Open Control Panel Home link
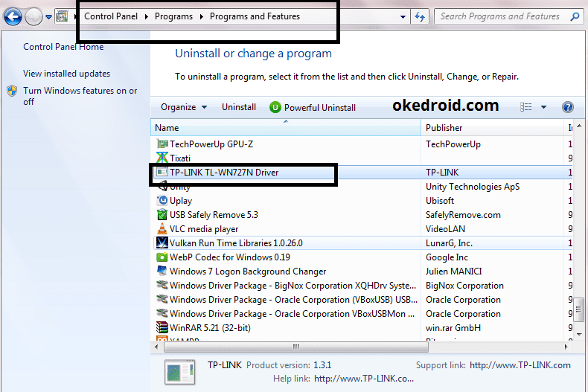This screenshot has width=588, height=392. (x=63, y=47)
